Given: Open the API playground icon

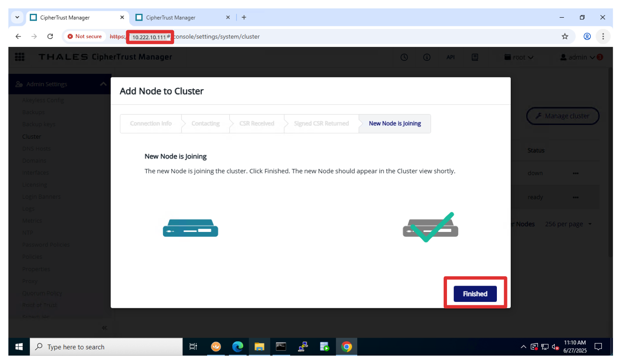Looking at the screenshot, I should 451,57.
